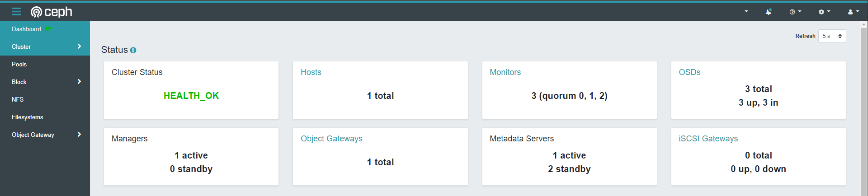
Task: Open the notifications bell
Action: coord(769,12)
